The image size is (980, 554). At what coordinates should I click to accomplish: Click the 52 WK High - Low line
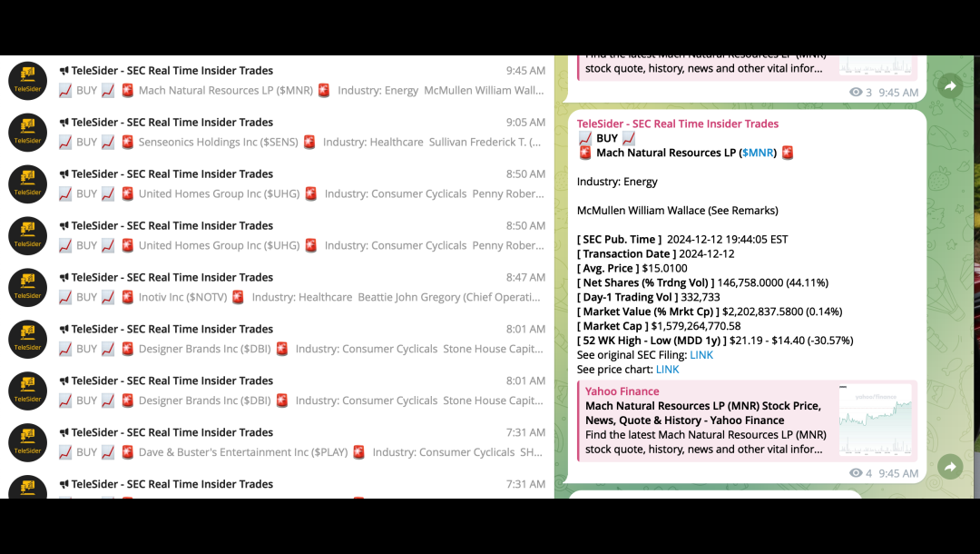(x=715, y=341)
